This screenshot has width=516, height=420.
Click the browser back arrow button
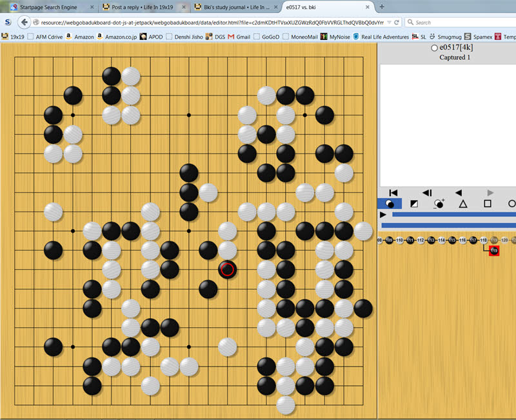point(25,22)
